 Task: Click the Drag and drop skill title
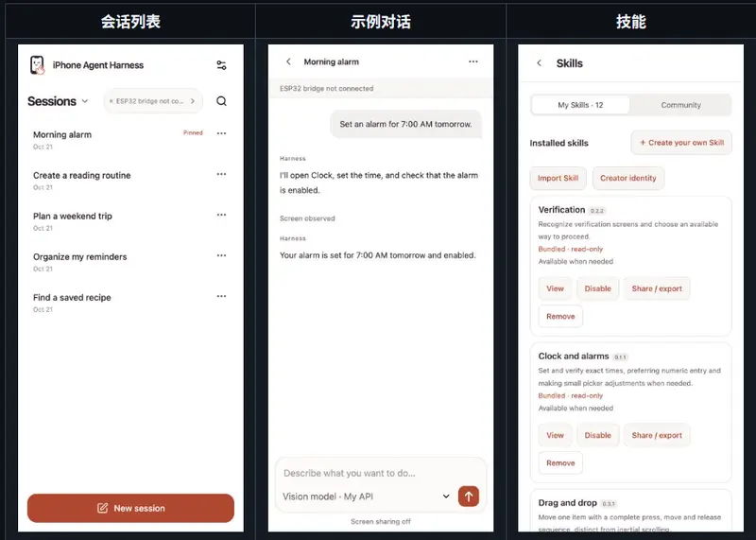568,503
